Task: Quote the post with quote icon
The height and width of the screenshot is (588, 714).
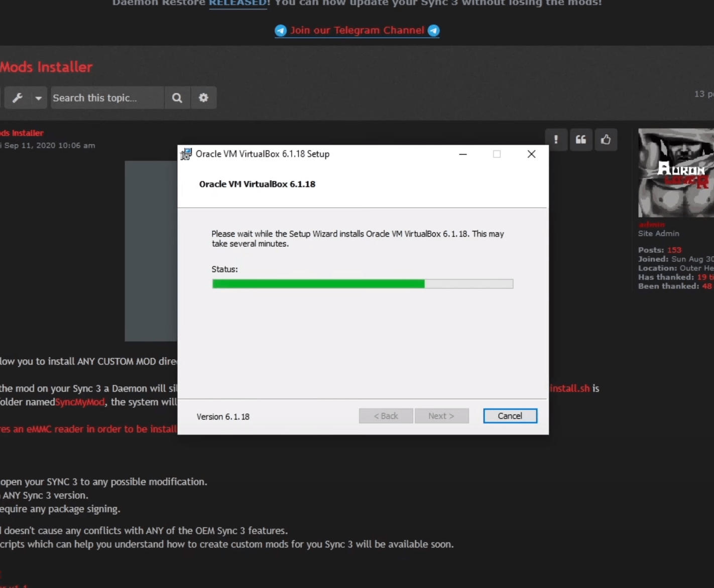Action: [581, 139]
